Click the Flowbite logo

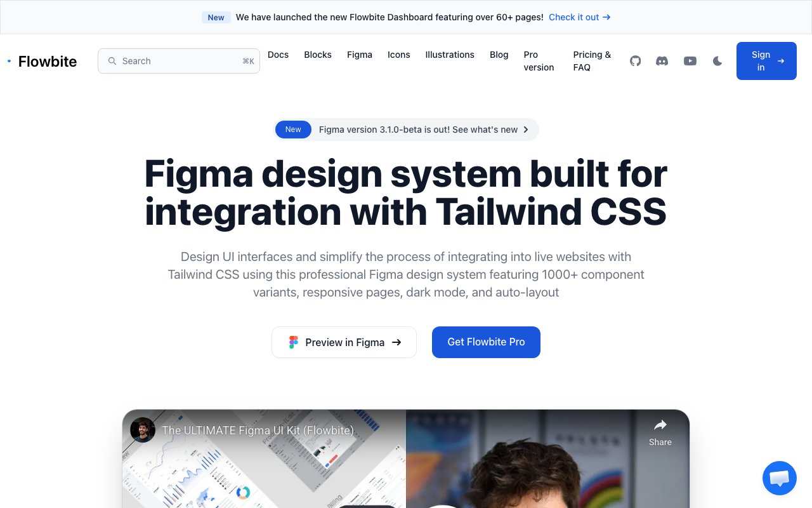coord(42,61)
